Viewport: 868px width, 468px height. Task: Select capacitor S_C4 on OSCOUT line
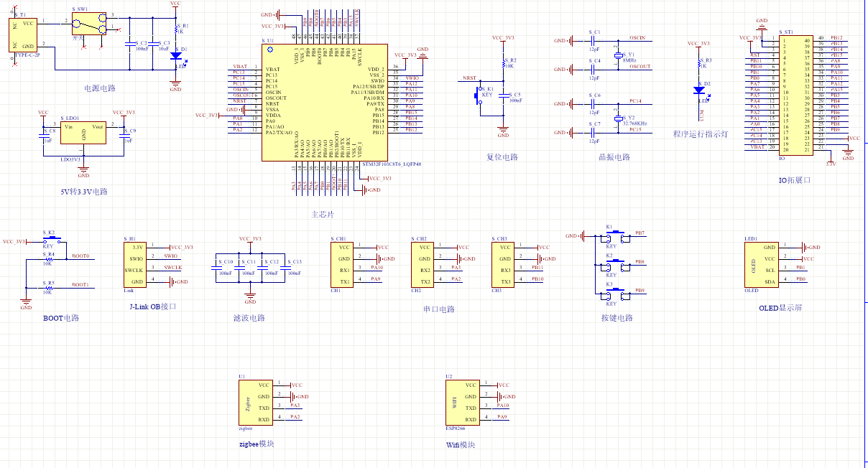tap(594, 70)
